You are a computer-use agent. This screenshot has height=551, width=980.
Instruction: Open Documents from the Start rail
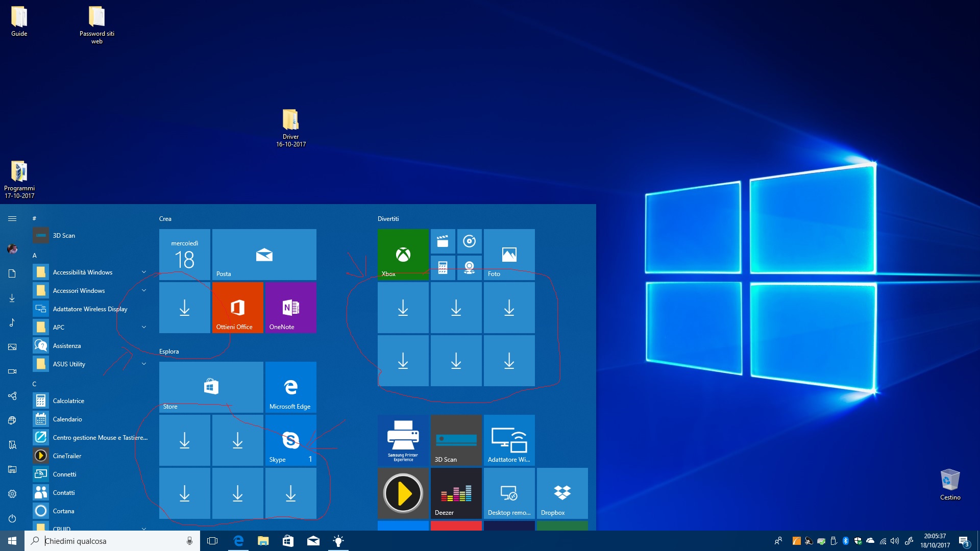point(12,273)
